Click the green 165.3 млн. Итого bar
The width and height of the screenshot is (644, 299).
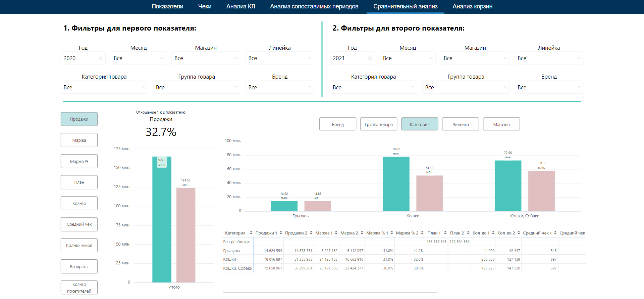162,219
